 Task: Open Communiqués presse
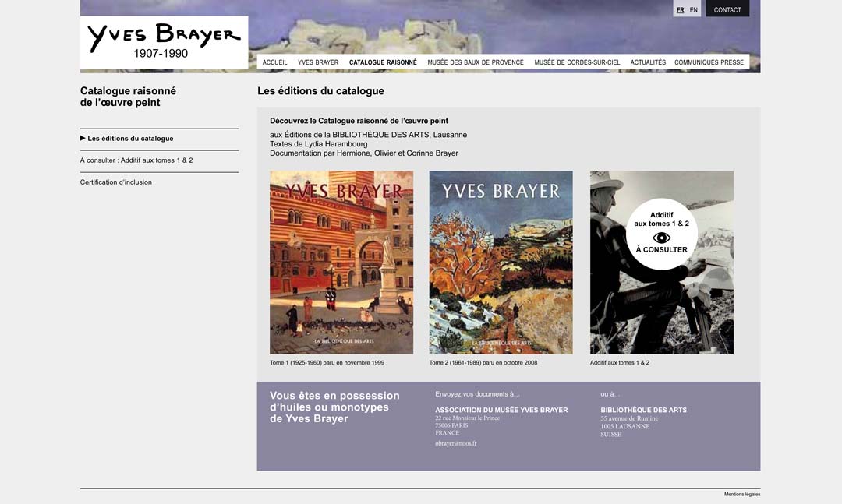(709, 62)
